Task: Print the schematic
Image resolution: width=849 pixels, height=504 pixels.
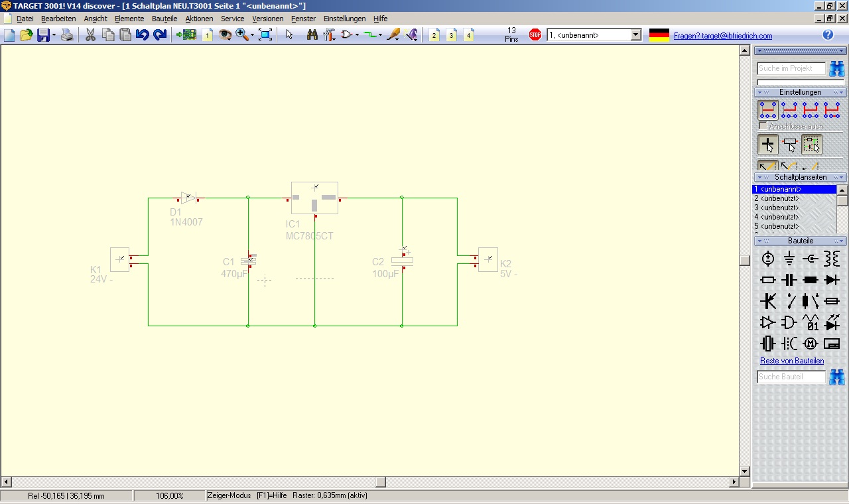Action: click(67, 35)
